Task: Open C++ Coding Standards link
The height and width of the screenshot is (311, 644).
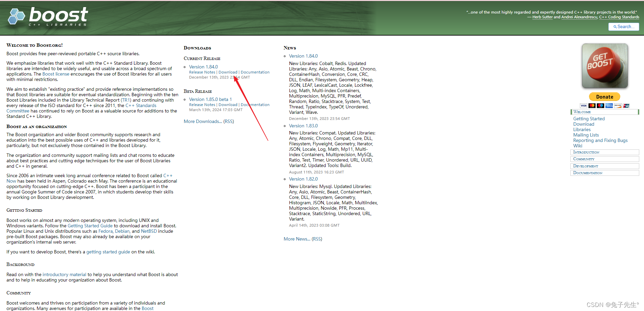Action: pyautogui.click(x=619, y=17)
